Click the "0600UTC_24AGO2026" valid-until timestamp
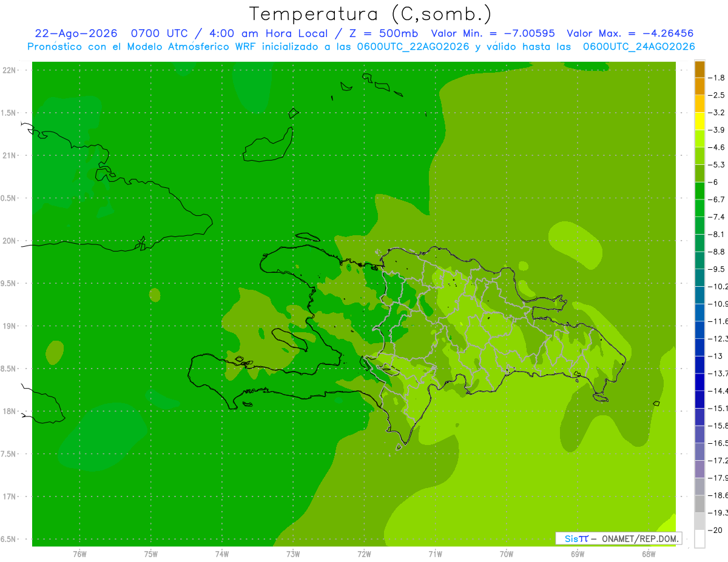This screenshot has height=562, width=728. (x=639, y=46)
